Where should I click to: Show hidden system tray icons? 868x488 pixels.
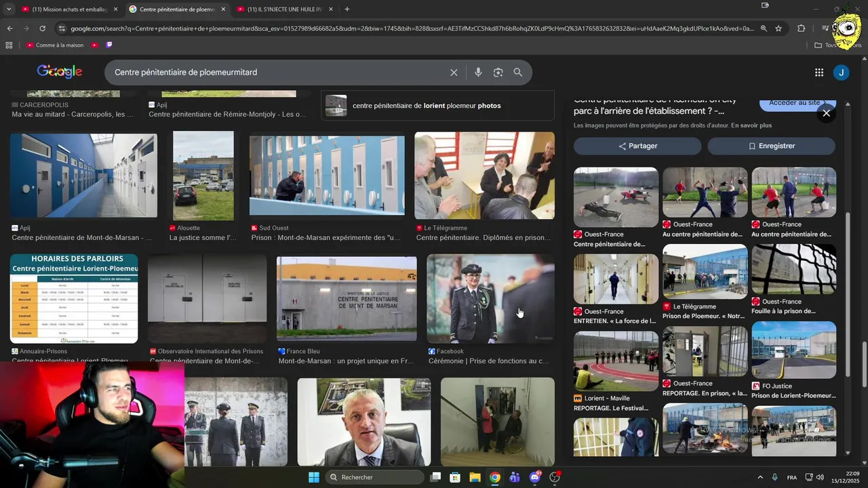[759, 477]
